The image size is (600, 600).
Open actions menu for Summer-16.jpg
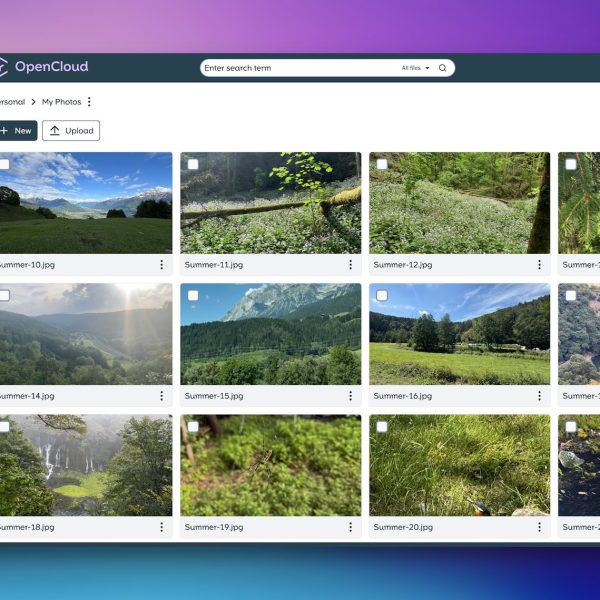pos(540,396)
